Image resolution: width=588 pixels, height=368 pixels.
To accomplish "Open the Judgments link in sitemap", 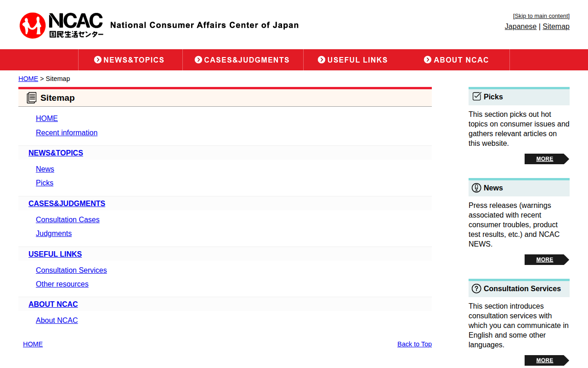I will pyautogui.click(x=54, y=233).
